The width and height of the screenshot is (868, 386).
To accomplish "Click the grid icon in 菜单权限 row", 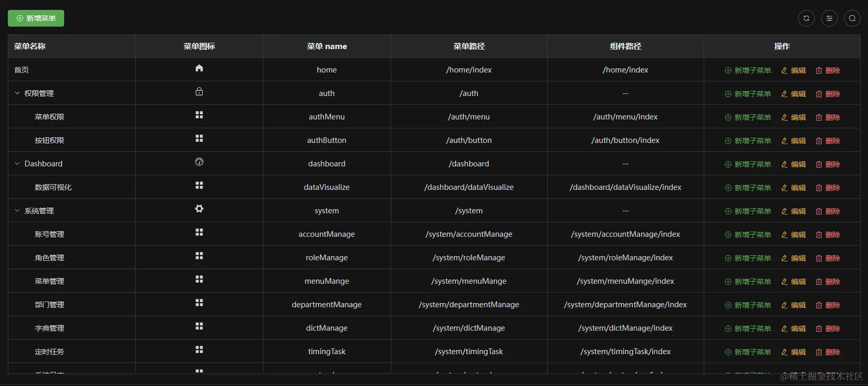I will (199, 115).
